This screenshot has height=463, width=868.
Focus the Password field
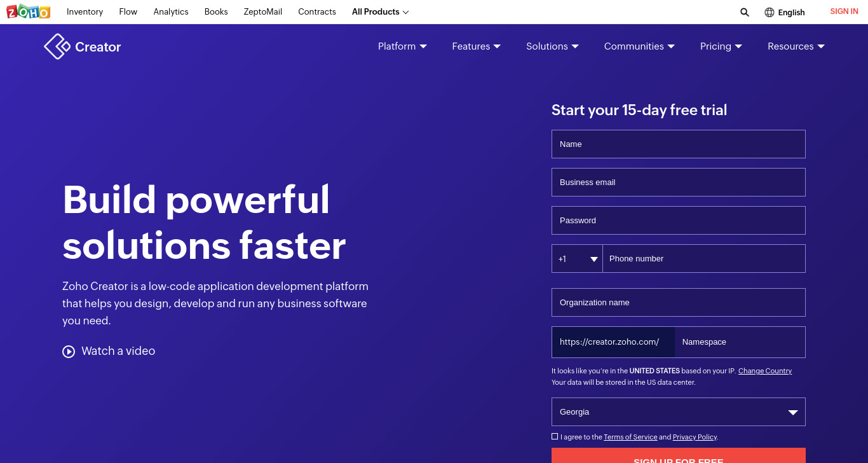tap(679, 221)
